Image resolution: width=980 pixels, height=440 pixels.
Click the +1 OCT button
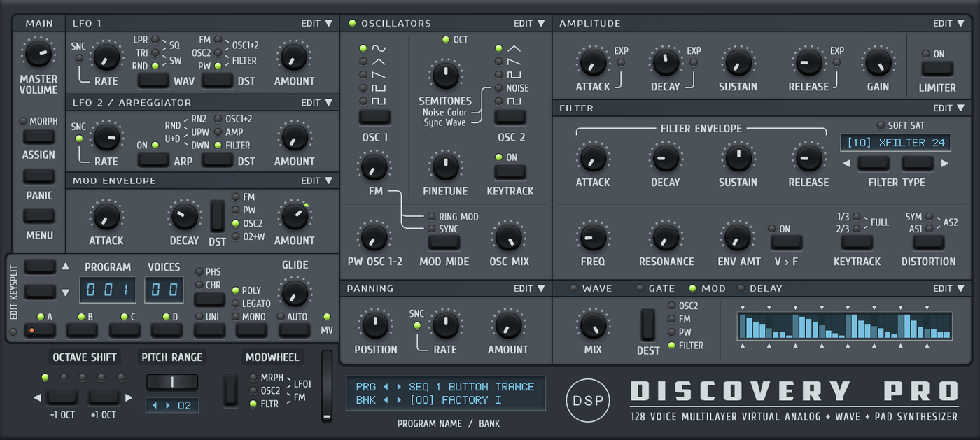tap(104, 397)
